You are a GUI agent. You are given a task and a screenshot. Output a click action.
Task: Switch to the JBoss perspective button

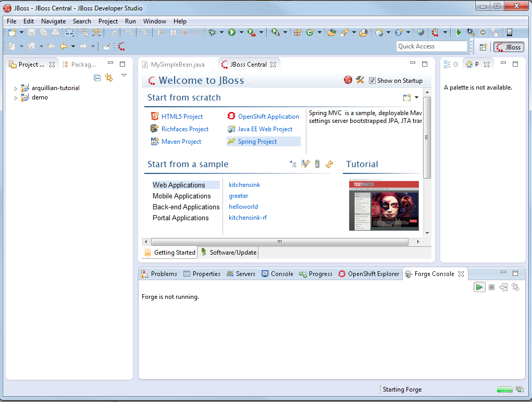(x=509, y=47)
